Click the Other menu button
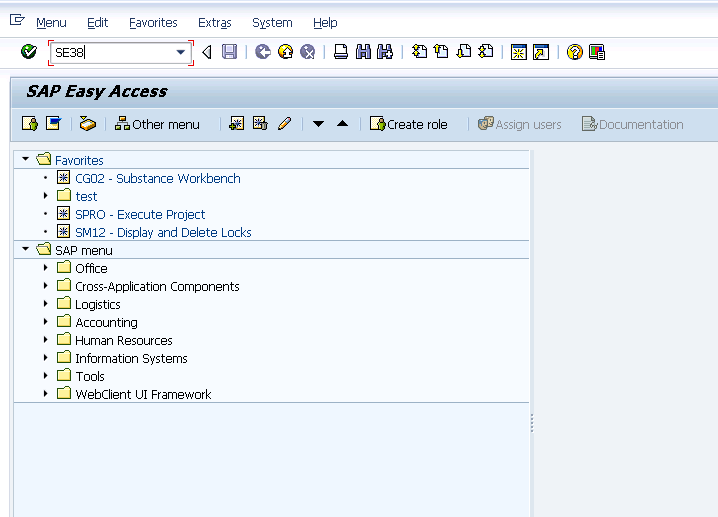The width and height of the screenshot is (718, 517). pyautogui.click(x=157, y=124)
